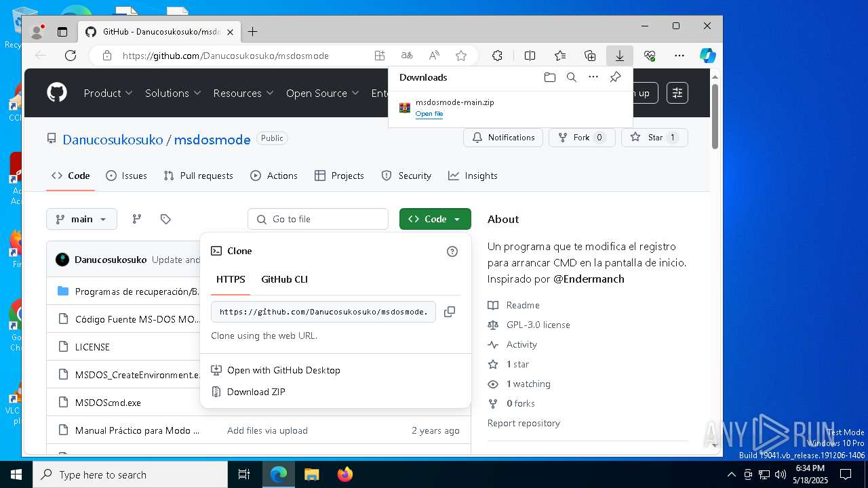Open GitHub header options menu icon
868x488 pixels.
(x=677, y=93)
